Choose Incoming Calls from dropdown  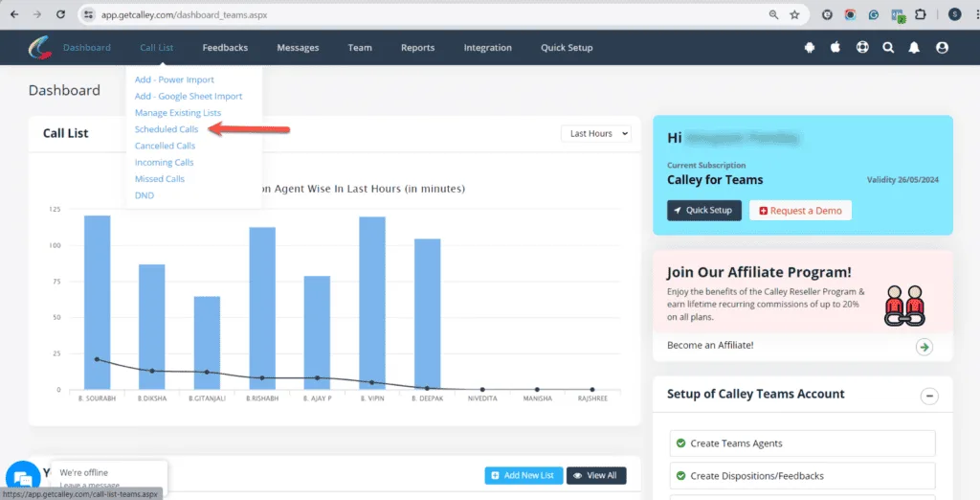pyautogui.click(x=164, y=162)
